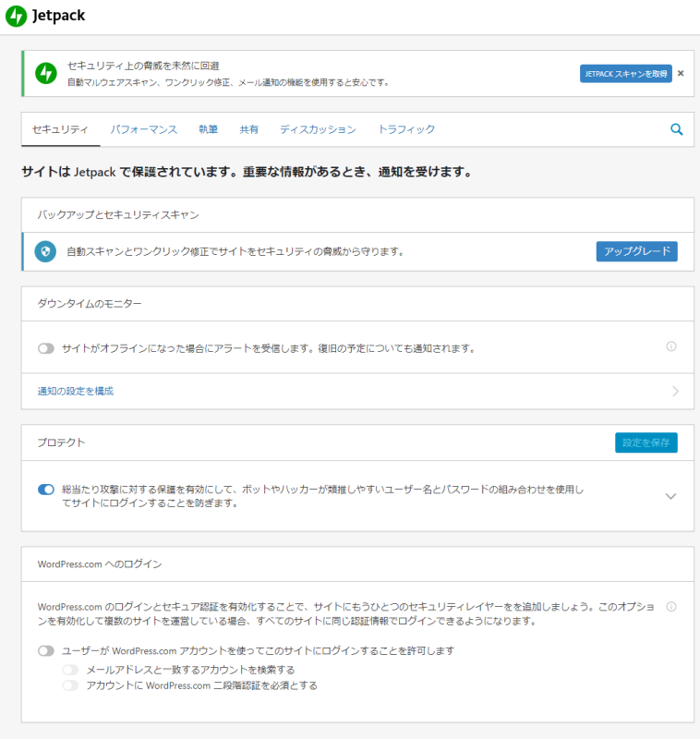Viewport: 700px width, 739px height.
Task: Toggle メールアドレスと一致するアカウントを検索する
Action: pos(70,669)
